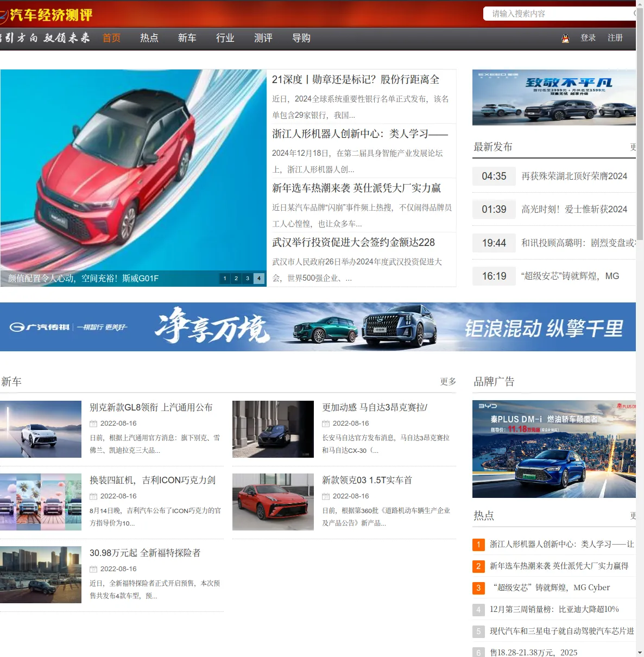This screenshot has width=644, height=657.
Task: Select carousel slide 1 indicator
Action: [225, 279]
